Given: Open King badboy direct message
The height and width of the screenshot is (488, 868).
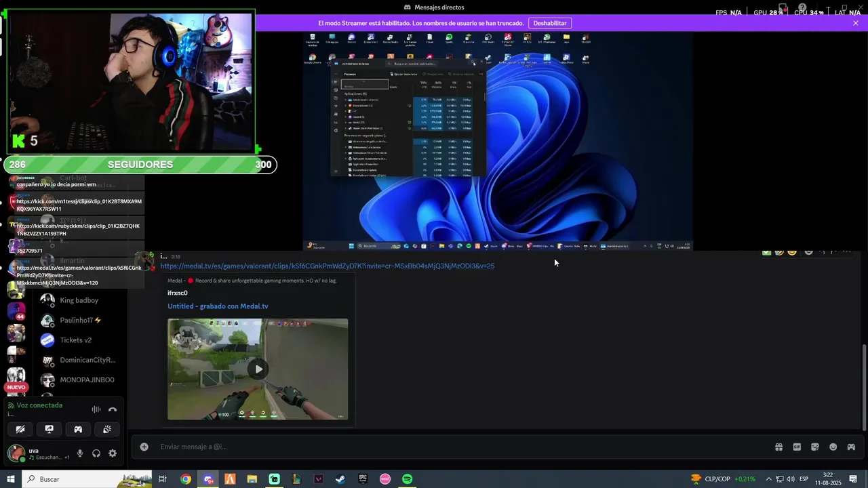Looking at the screenshot, I should (x=79, y=300).
